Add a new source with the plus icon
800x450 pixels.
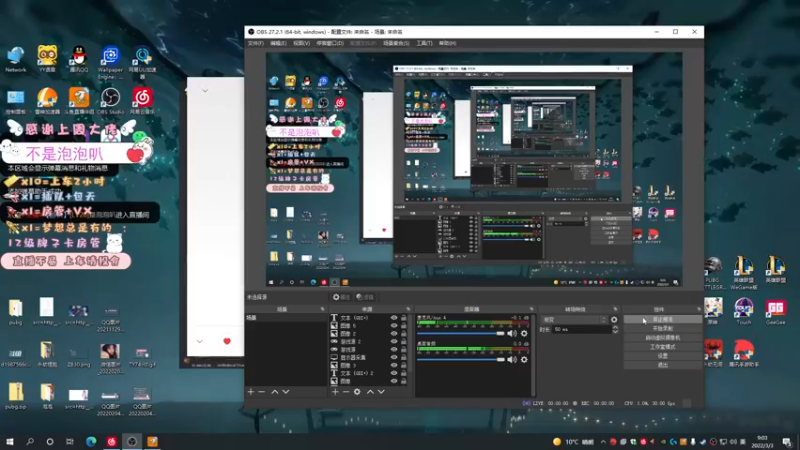pyautogui.click(x=335, y=392)
